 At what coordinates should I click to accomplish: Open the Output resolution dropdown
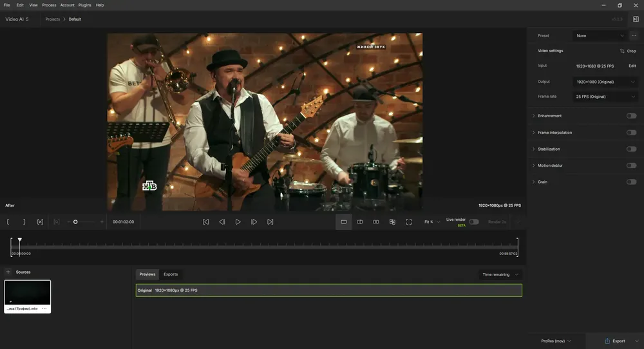pyautogui.click(x=605, y=82)
